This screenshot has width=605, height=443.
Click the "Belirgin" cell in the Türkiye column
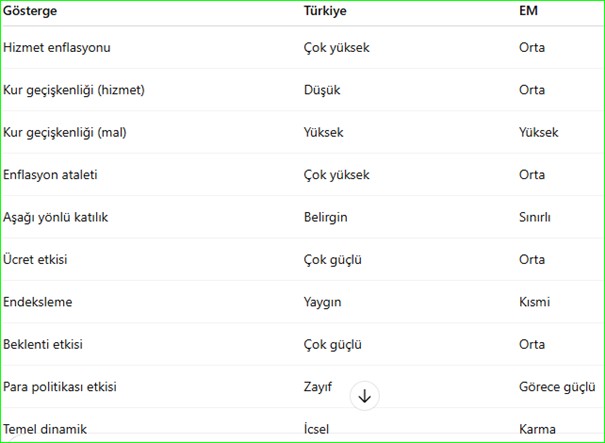(x=326, y=217)
